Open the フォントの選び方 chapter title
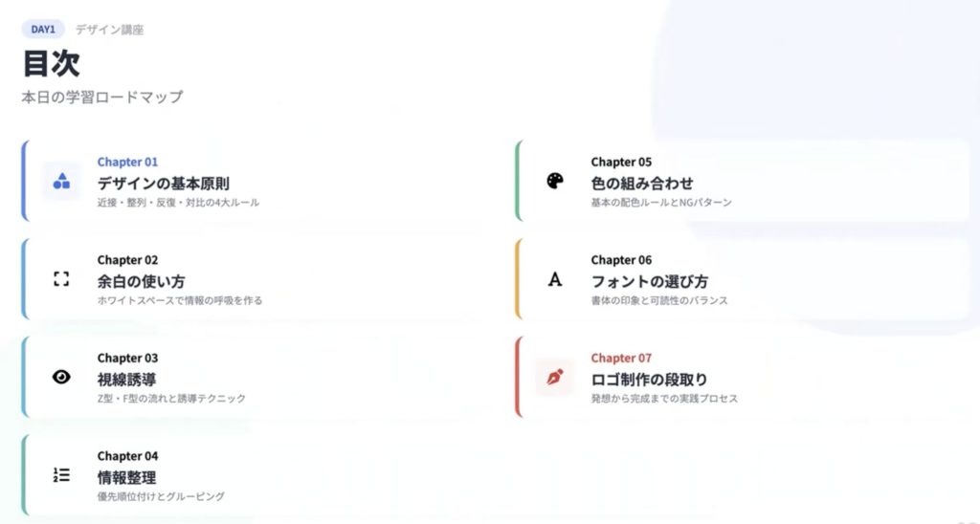The height and width of the screenshot is (524, 980). [649, 281]
